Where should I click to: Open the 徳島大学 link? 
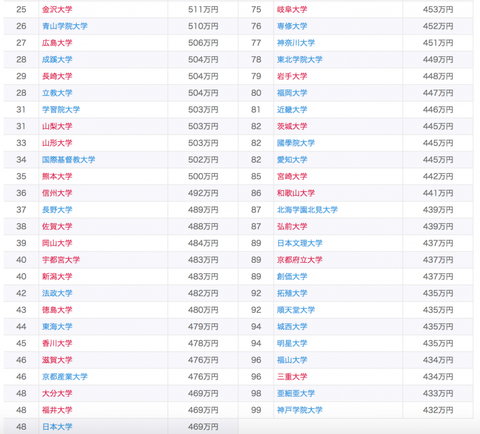click(x=57, y=310)
